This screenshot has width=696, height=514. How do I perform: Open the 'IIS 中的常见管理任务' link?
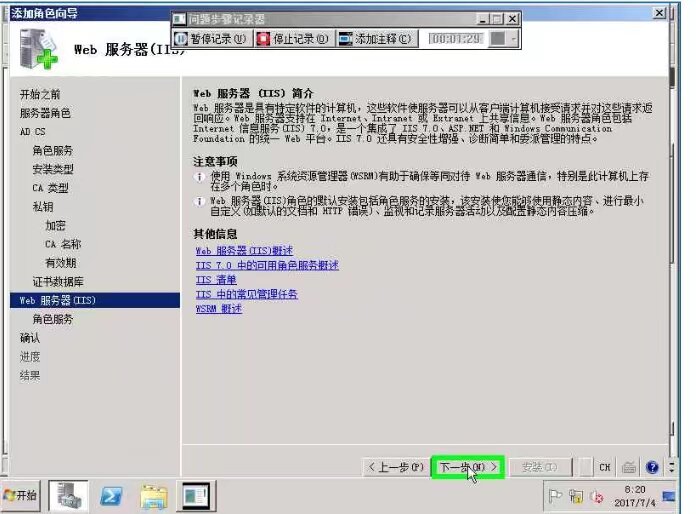(x=246, y=294)
